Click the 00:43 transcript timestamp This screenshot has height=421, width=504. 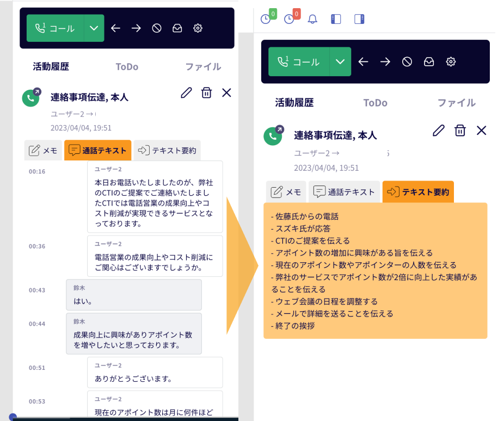pos(37,290)
